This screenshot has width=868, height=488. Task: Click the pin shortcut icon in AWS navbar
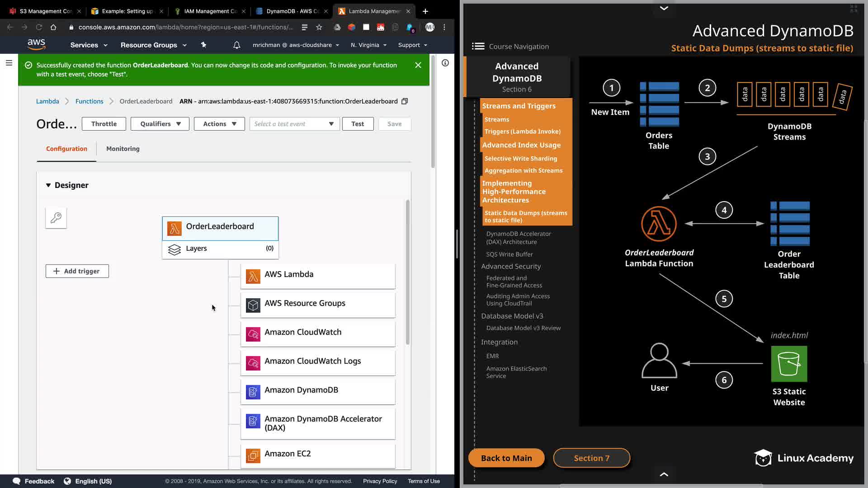pos(203,45)
